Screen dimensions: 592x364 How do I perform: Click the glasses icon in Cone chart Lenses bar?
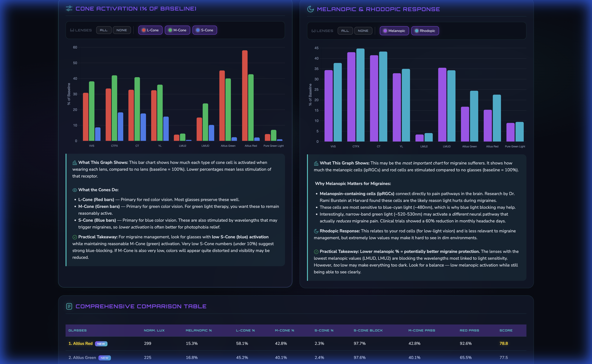[72, 30]
